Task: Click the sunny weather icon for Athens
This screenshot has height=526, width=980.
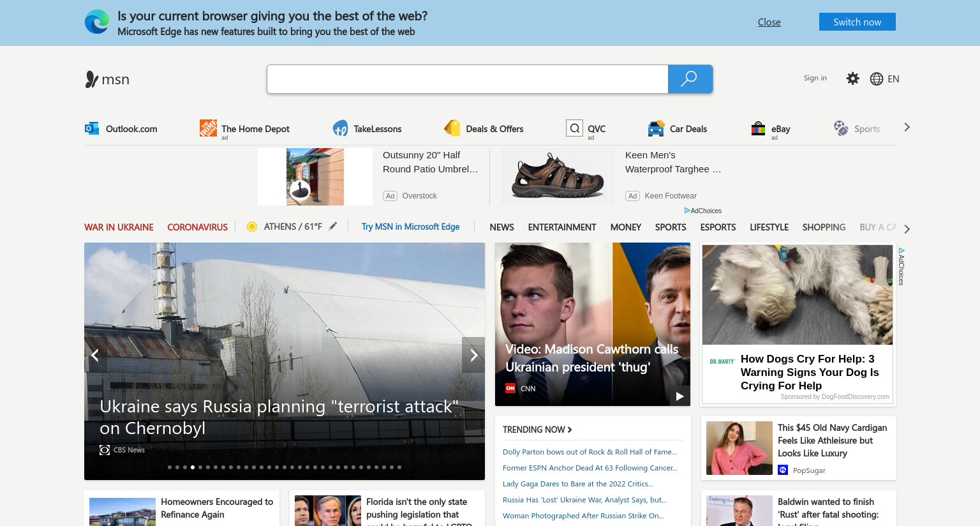Action: [x=251, y=227]
